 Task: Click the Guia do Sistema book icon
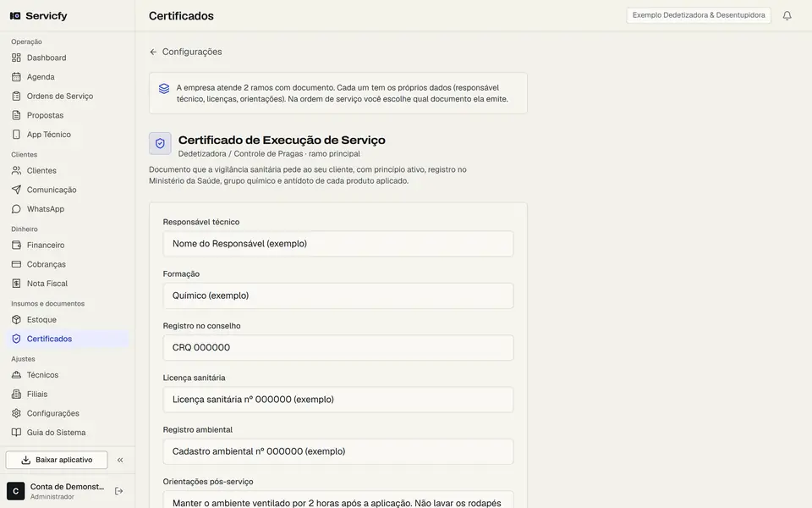tap(16, 433)
